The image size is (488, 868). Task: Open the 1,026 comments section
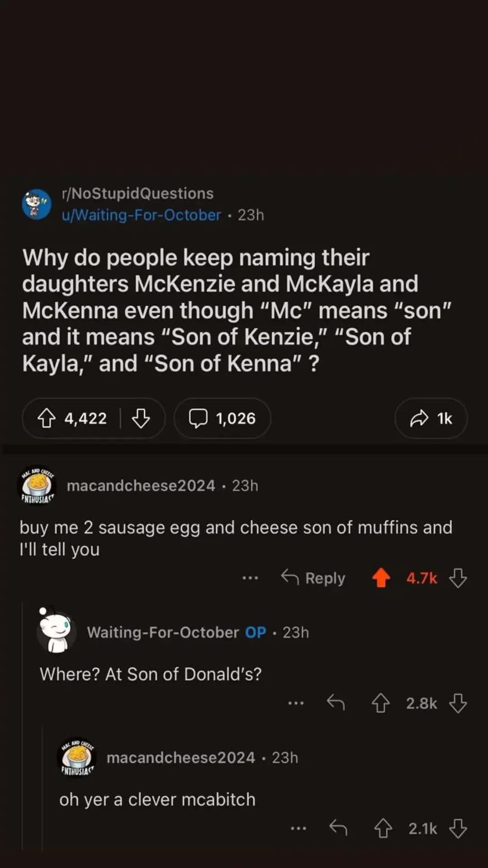point(222,418)
